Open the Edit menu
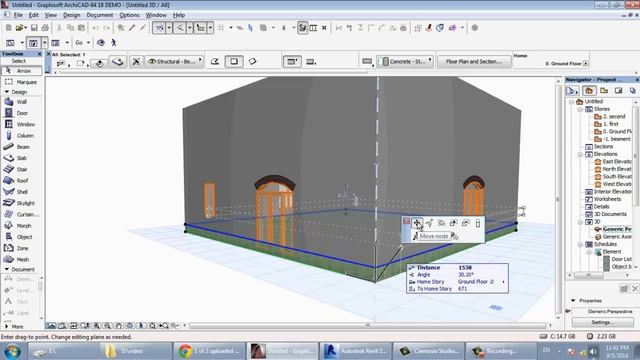This screenshot has width=640, height=360. (x=33, y=15)
